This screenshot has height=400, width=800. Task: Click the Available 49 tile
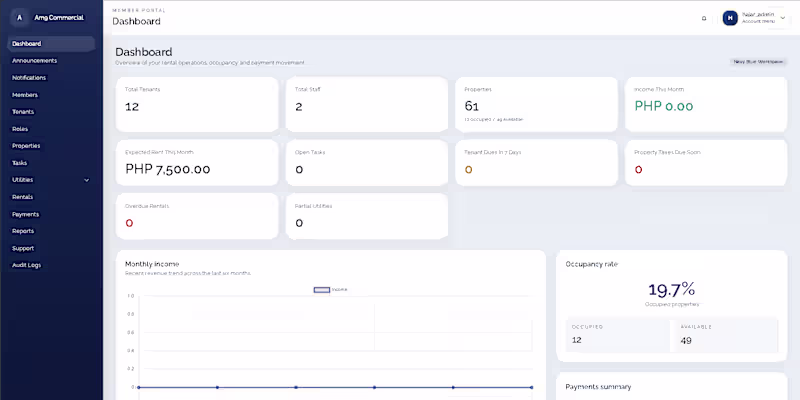727,336
